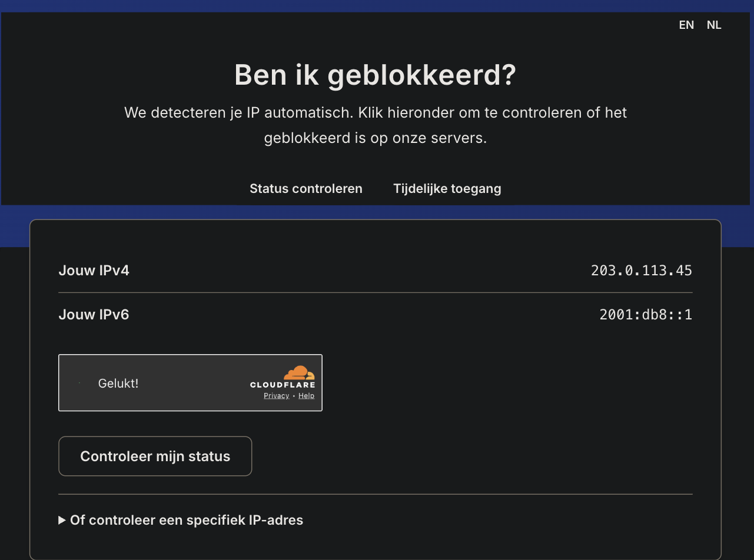The image size is (754, 560).
Task: Click the Controleer mijn status button
Action: click(155, 456)
